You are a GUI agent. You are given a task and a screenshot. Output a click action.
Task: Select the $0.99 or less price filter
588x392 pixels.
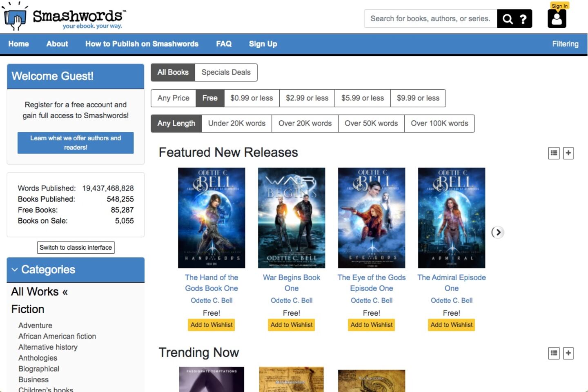252,98
